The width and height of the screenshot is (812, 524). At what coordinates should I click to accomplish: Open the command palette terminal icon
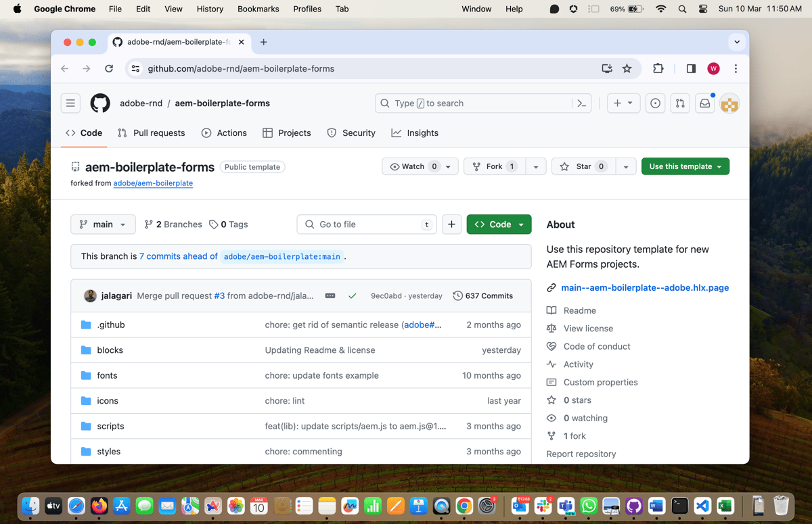tap(582, 103)
